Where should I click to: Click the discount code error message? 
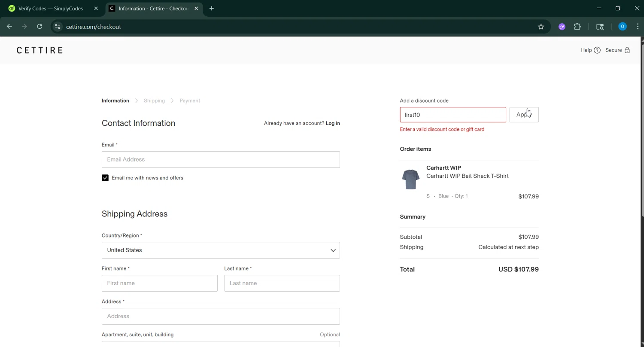(x=442, y=129)
